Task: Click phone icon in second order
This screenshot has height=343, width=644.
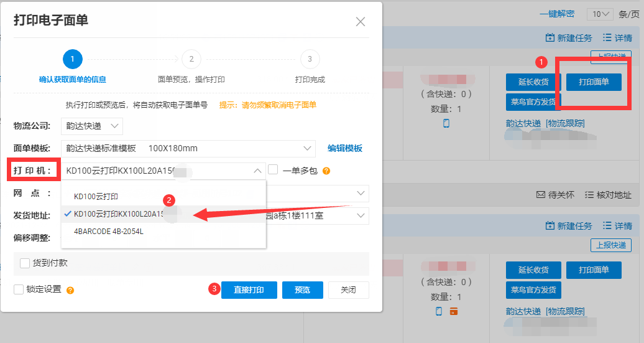Action: (x=439, y=311)
